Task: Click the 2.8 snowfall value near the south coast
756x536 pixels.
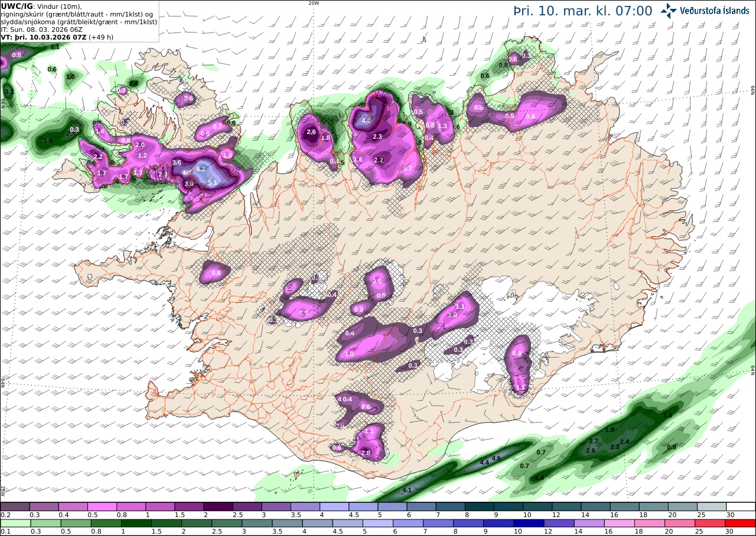Action: (x=366, y=453)
